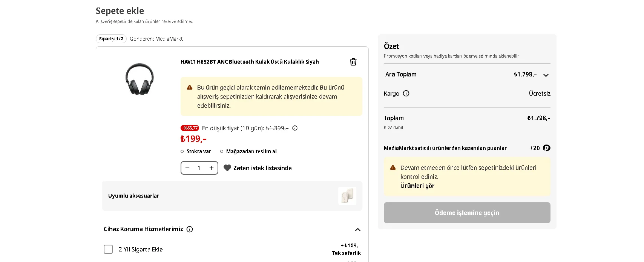Open the HAVIT H652BT product title link

(x=250, y=62)
